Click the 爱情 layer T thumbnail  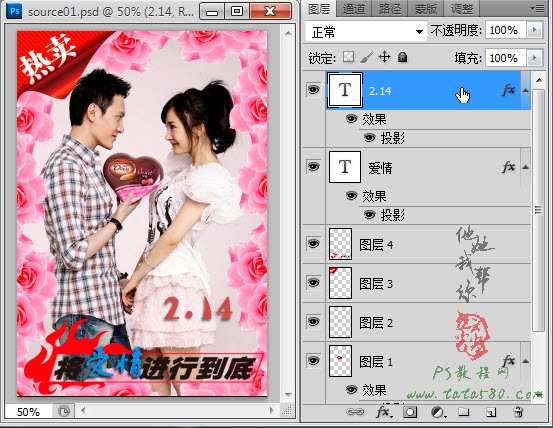pos(345,167)
